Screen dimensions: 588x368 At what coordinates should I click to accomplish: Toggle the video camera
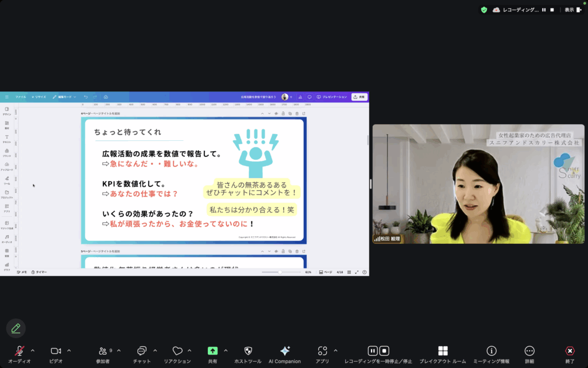click(x=56, y=351)
